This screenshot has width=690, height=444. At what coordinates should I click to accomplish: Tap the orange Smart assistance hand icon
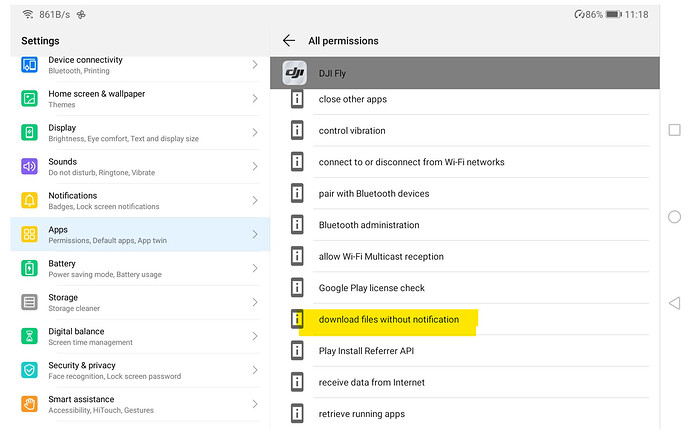click(29, 404)
